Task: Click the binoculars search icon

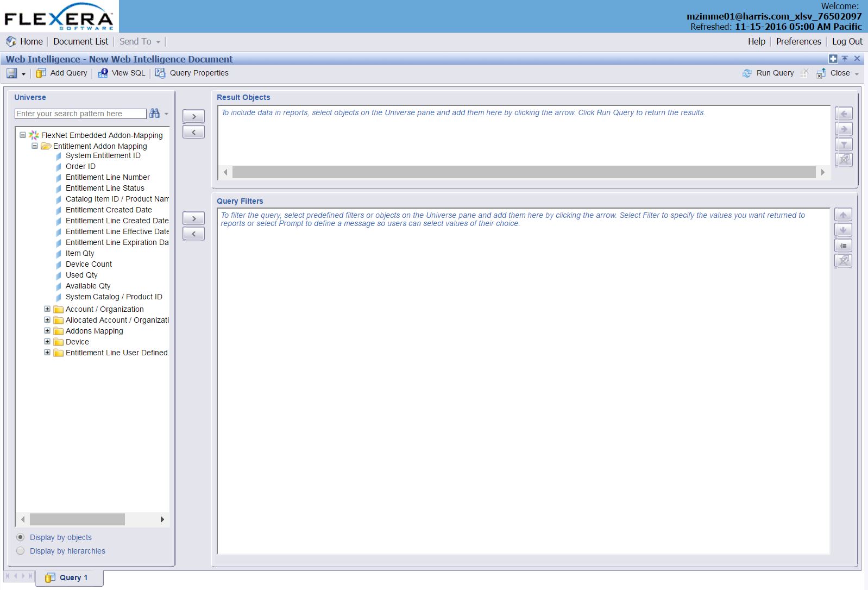Action: coord(155,113)
